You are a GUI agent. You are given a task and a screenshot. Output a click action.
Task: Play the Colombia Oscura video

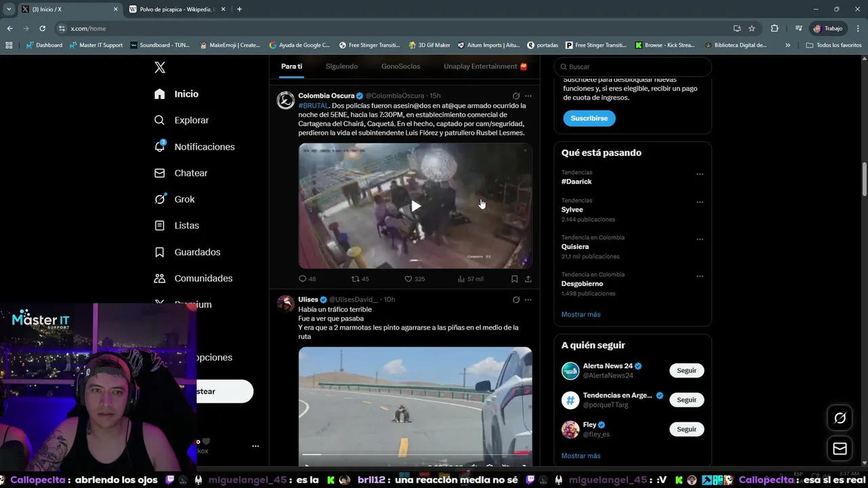tap(415, 206)
